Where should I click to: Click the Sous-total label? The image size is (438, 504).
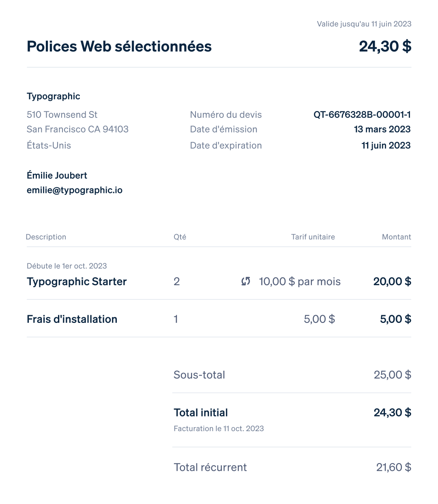[199, 375]
